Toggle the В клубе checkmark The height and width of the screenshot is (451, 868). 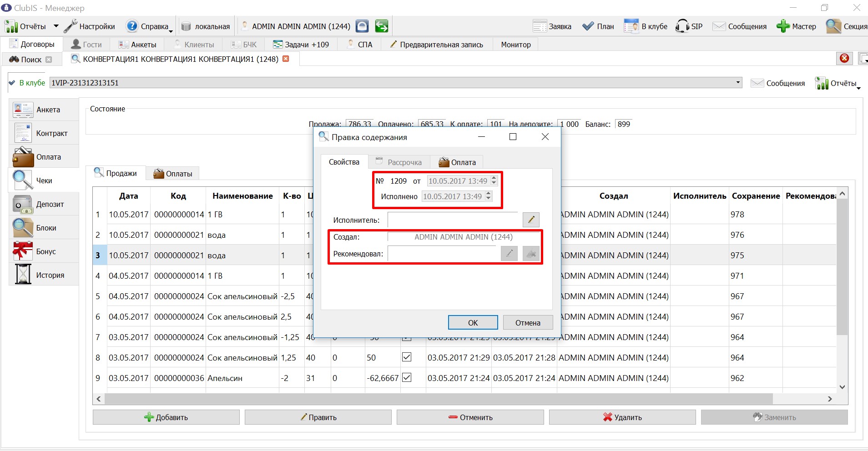pos(12,83)
